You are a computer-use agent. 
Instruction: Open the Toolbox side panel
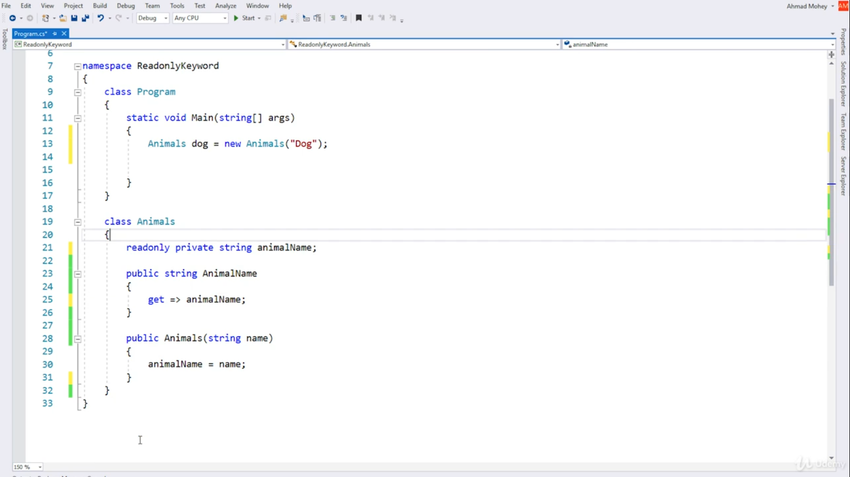[x=5, y=39]
